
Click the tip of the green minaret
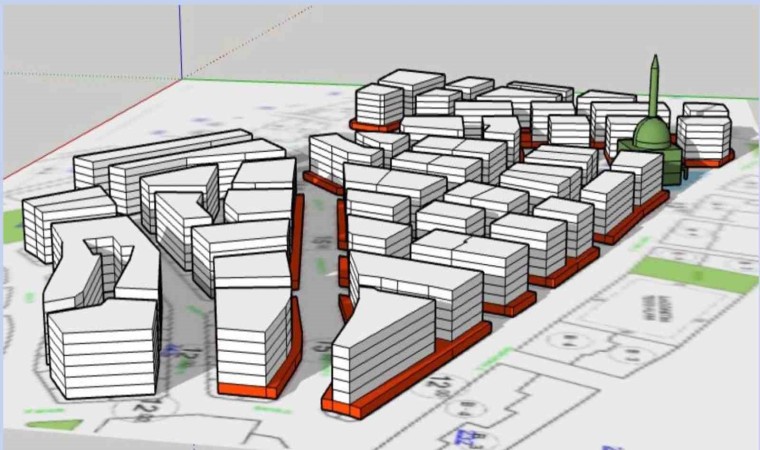click(654, 61)
